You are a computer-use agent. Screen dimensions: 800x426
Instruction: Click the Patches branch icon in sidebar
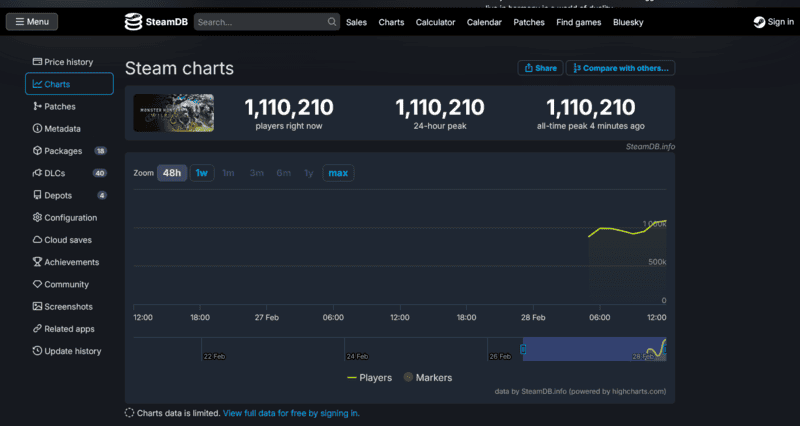(37, 106)
